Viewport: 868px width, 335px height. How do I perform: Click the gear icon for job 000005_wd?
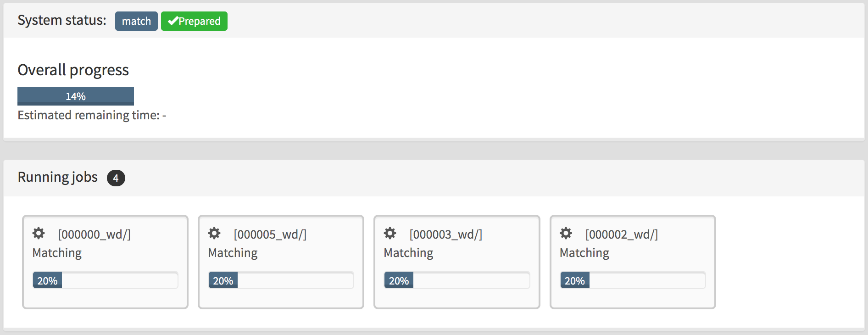(x=214, y=234)
